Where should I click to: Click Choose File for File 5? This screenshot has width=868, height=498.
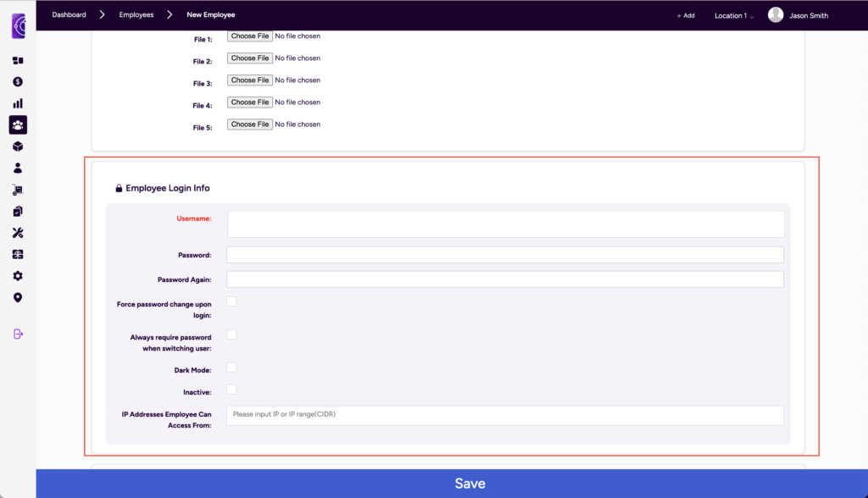(250, 125)
